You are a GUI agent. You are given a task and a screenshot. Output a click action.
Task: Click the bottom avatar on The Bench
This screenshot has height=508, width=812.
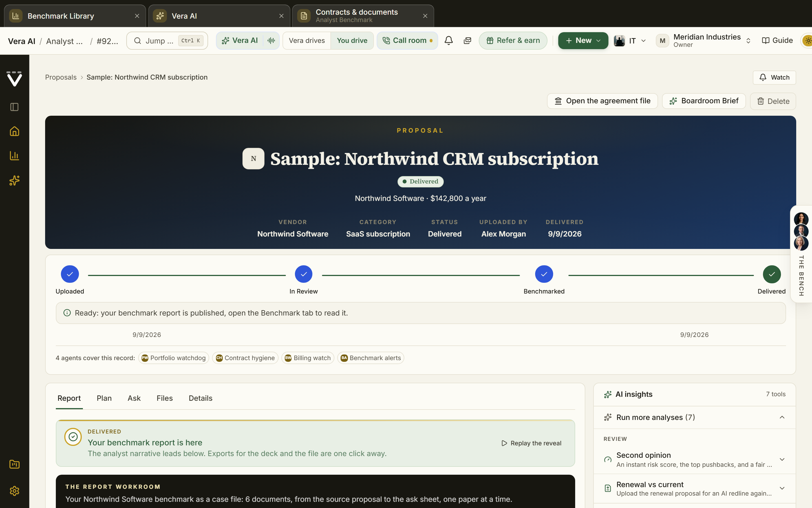pos(801,243)
